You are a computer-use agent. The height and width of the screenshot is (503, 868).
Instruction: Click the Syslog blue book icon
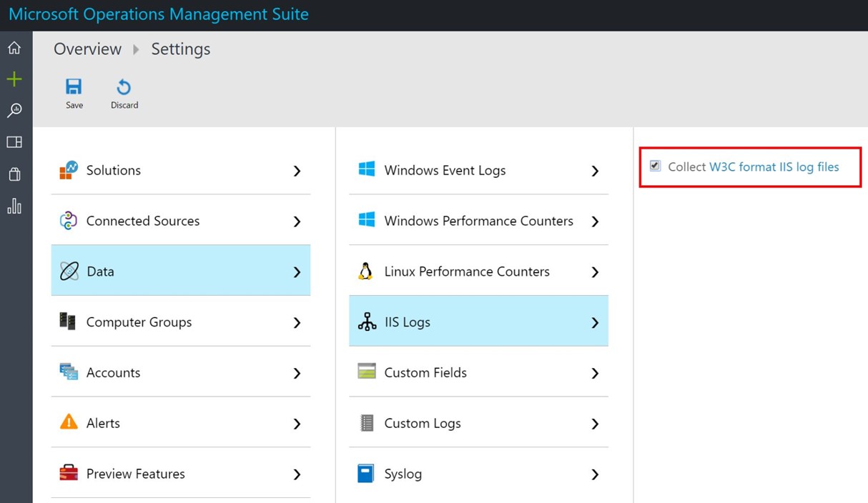(366, 474)
